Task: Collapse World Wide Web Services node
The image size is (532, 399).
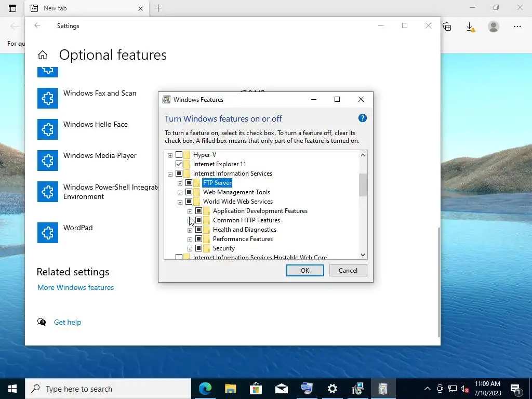Action: [180, 202]
